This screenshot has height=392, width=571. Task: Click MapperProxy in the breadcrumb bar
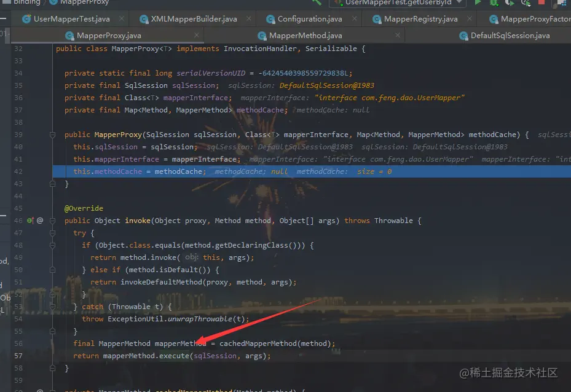84,2
